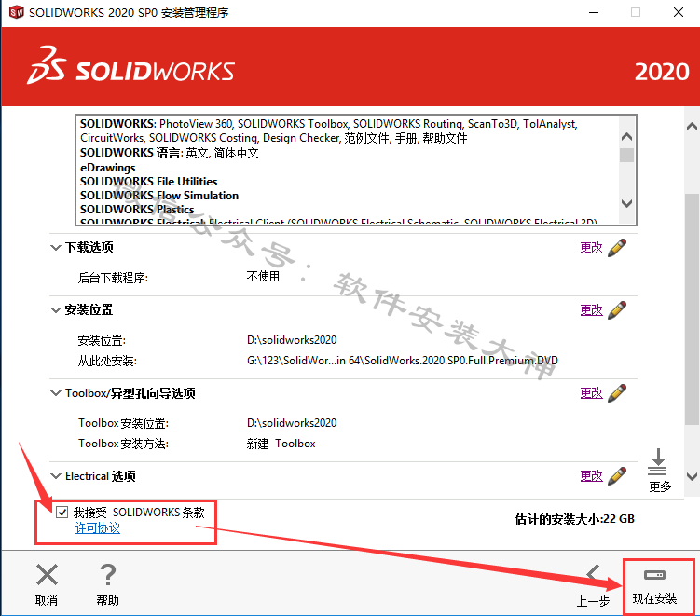
Task: Click the pencil icon for 下载选项
Action: click(617, 248)
